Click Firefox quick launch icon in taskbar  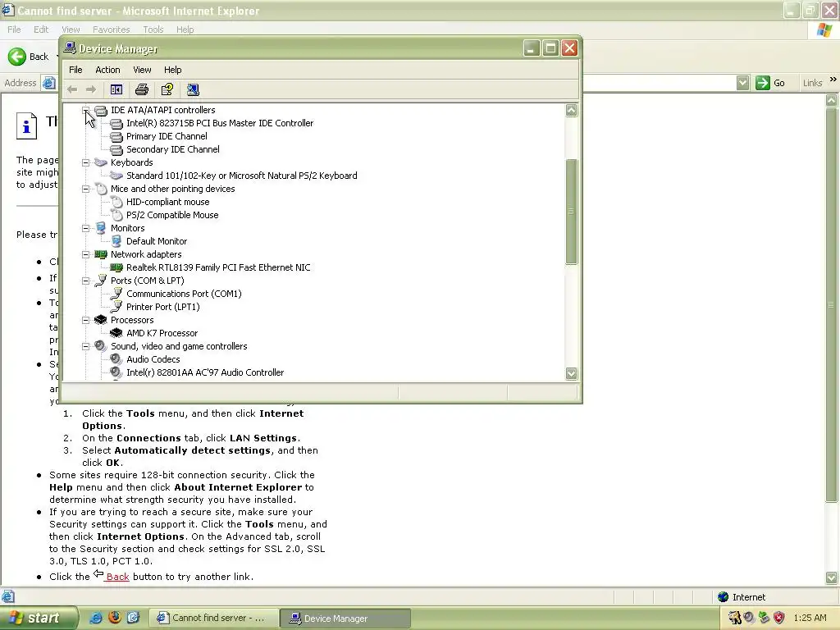[x=115, y=618]
